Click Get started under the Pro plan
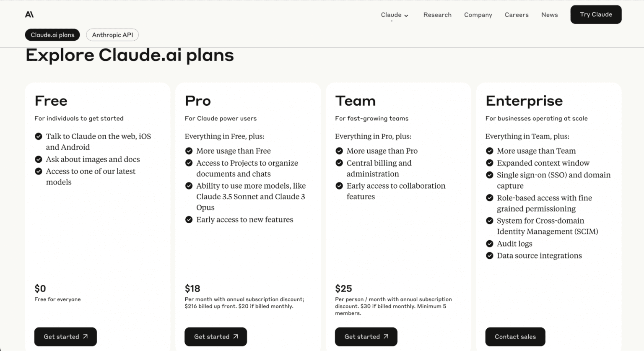Screen dimensions: 644x351 [216, 337]
